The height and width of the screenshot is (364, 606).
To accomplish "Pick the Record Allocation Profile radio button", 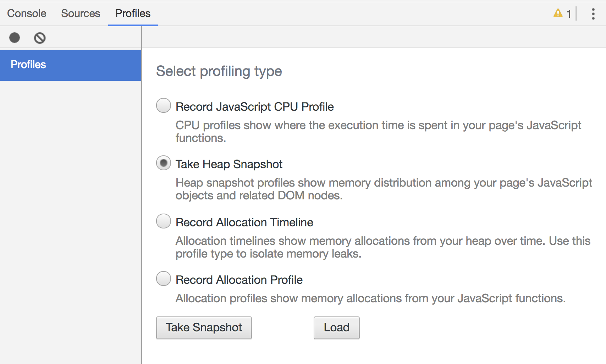I will point(164,279).
